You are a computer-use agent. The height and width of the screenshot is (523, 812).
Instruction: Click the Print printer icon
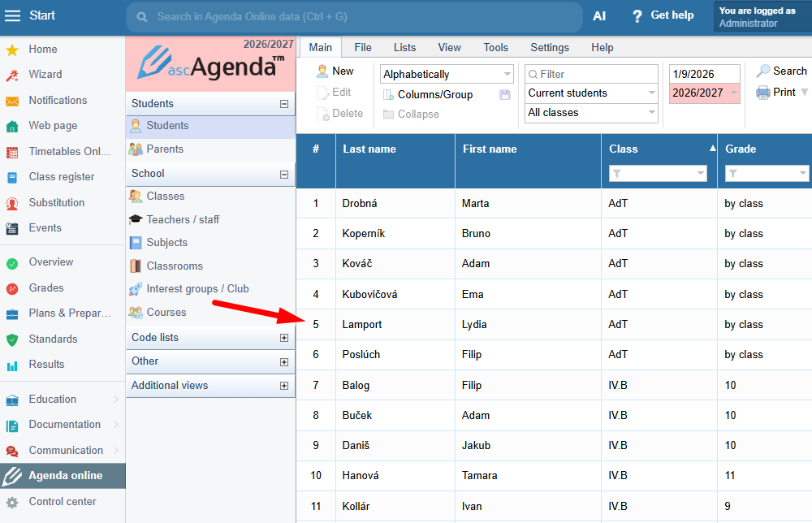tap(762, 92)
